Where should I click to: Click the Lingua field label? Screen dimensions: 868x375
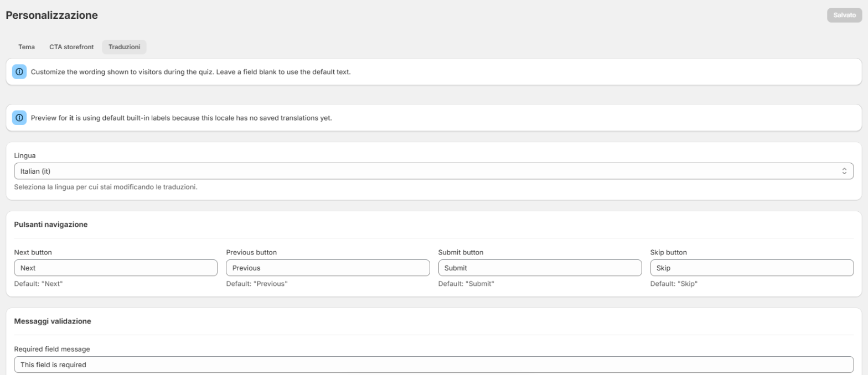pyautogui.click(x=25, y=156)
